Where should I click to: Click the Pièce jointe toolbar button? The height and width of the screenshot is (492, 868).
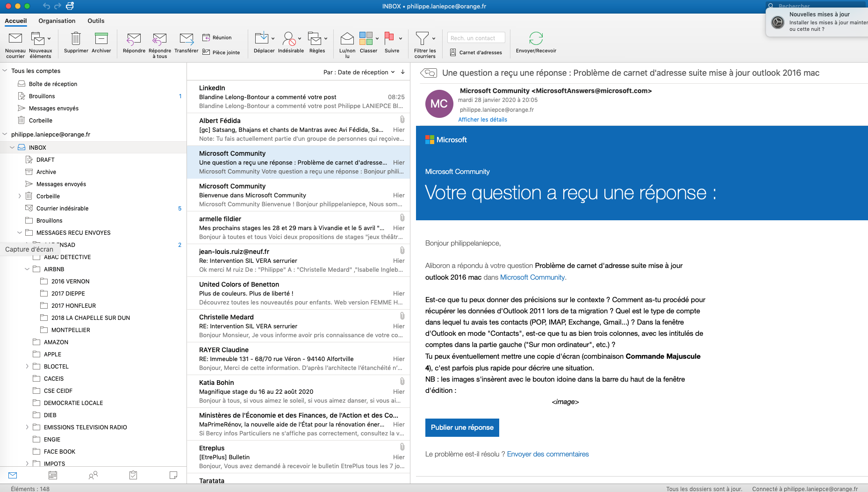(x=221, y=52)
